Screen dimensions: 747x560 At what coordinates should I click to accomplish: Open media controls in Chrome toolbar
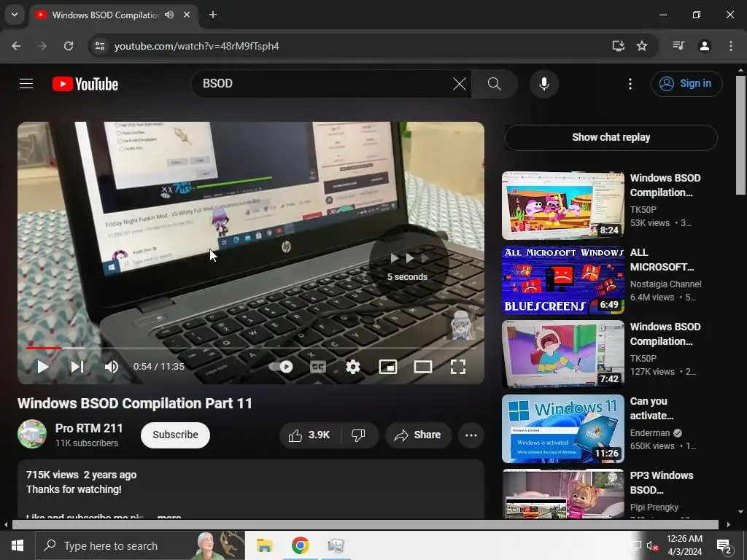tap(678, 46)
